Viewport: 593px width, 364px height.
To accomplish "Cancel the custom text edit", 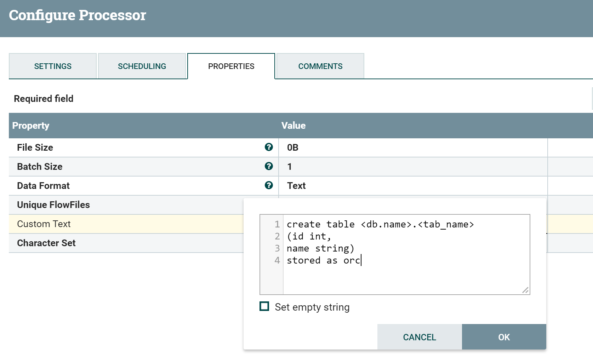I will (420, 337).
